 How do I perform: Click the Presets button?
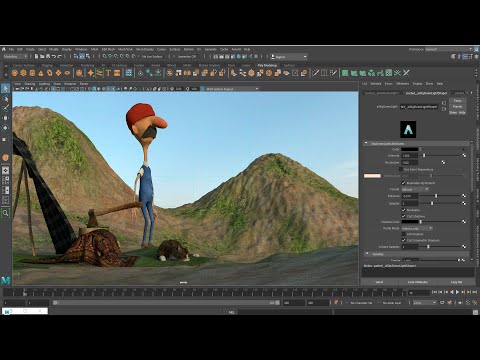point(457,106)
